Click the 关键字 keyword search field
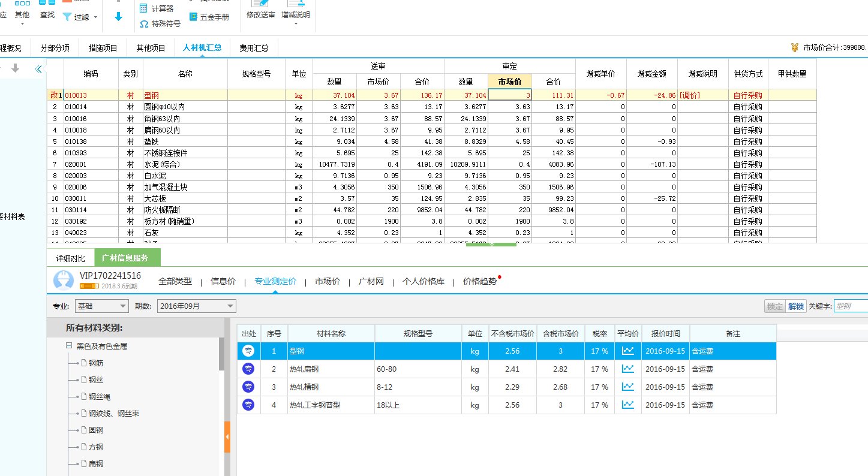The image size is (868, 476). coord(851,306)
